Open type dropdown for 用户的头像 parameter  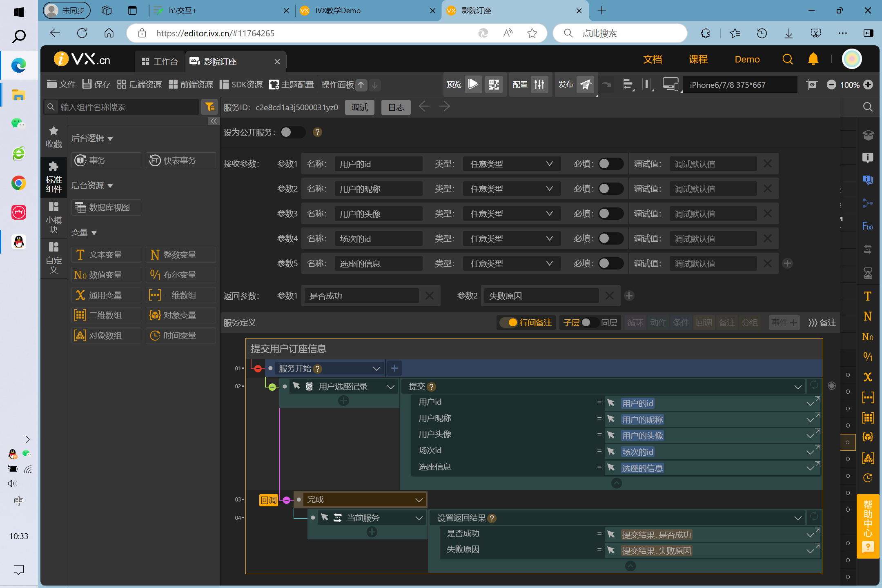click(x=512, y=214)
